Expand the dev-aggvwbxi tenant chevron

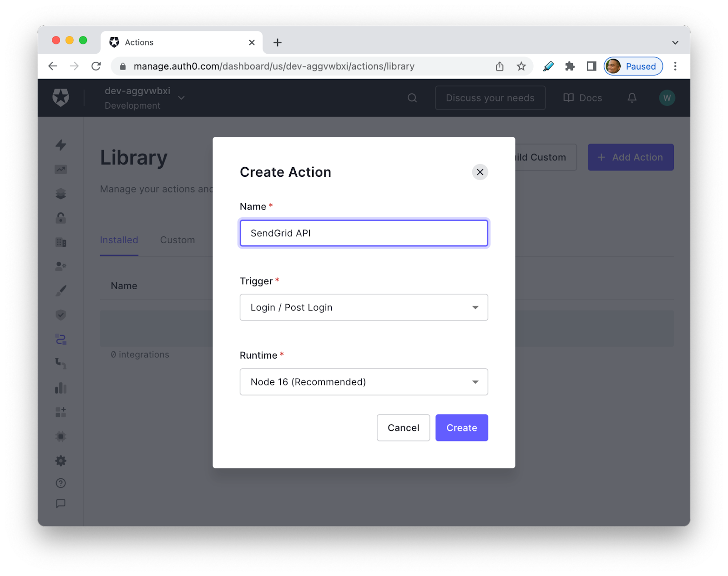[181, 98]
